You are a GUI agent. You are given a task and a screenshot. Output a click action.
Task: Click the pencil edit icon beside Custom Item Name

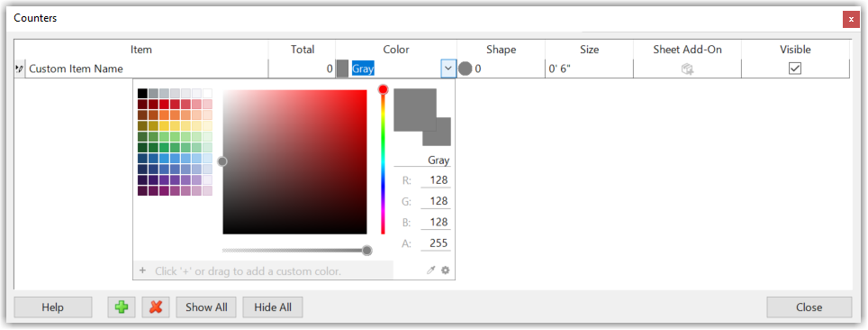point(20,69)
